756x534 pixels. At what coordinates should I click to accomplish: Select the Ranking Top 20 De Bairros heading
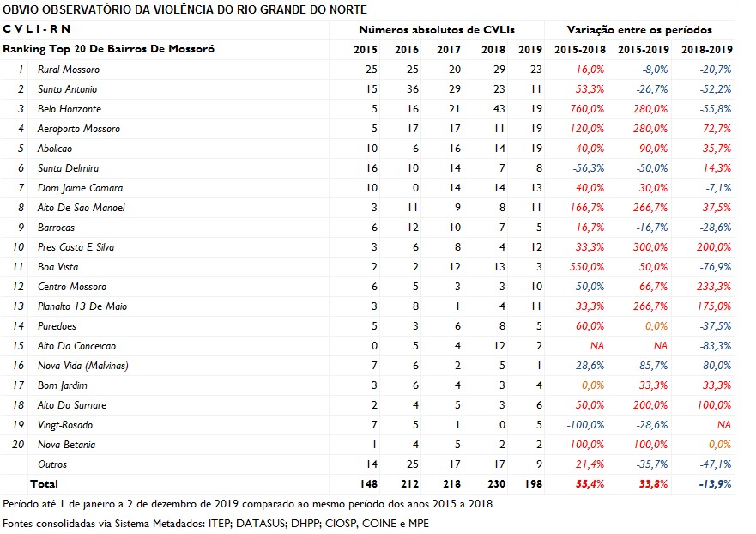[108, 50]
